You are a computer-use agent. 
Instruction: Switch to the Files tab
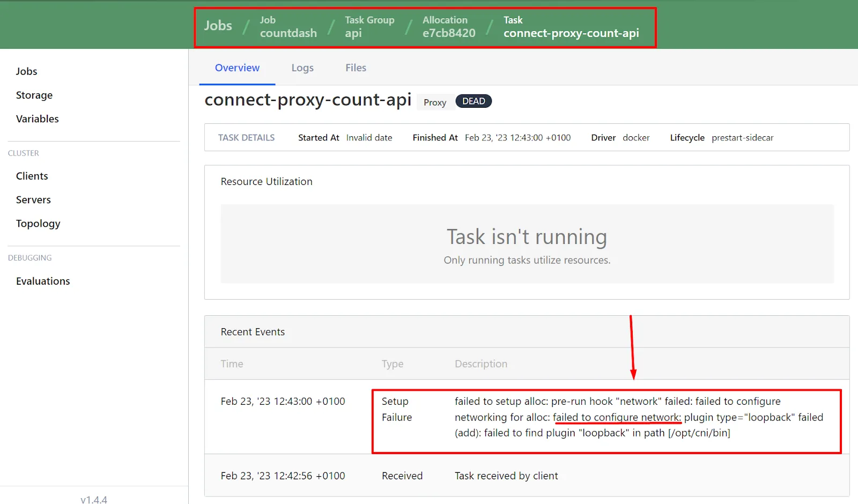point(356,68)
